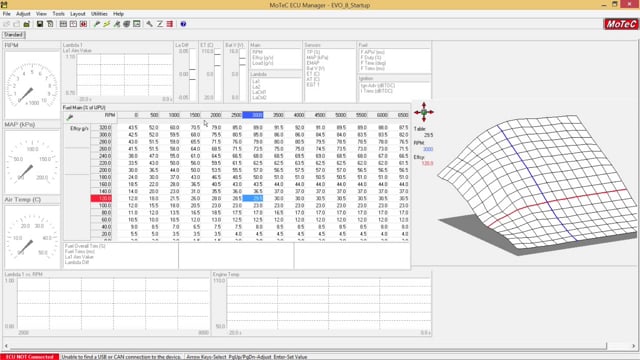The image size is (640, 360).
Task: Click the Lambda 1 vs RPM chart
Action: pyautogui.click(x=113, y=304)
